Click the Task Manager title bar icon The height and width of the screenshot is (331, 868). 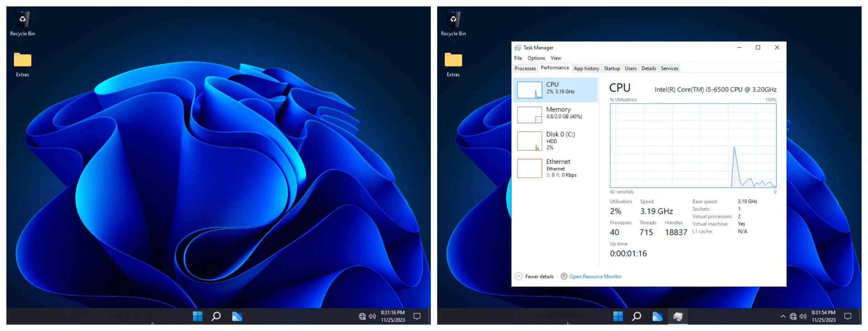click(518, 48)
